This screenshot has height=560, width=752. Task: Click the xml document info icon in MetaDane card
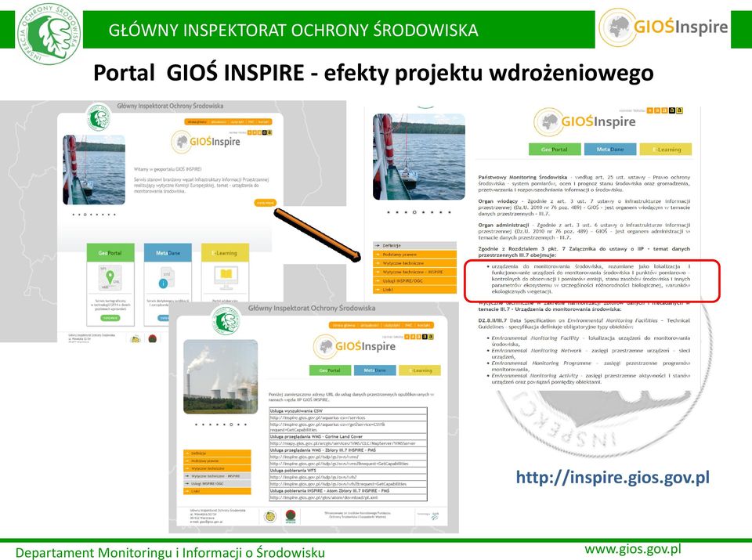[166, 279]
